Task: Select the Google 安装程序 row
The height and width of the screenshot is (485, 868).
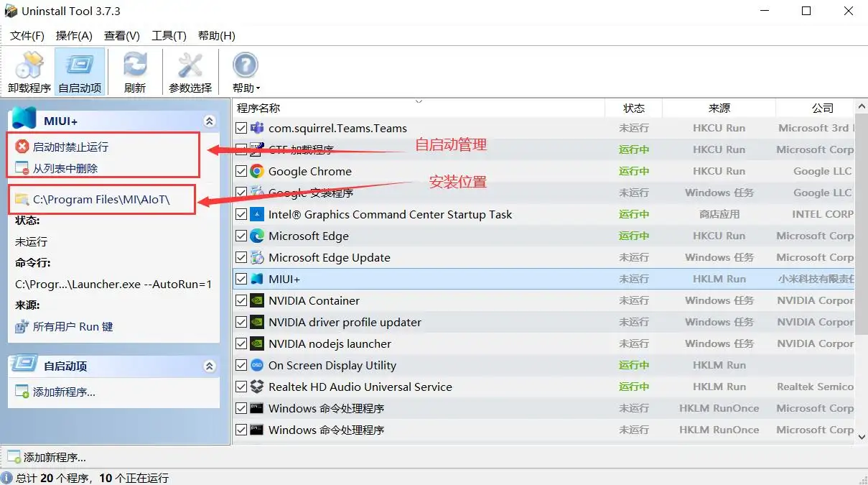Action: click(x=543, y=193)
